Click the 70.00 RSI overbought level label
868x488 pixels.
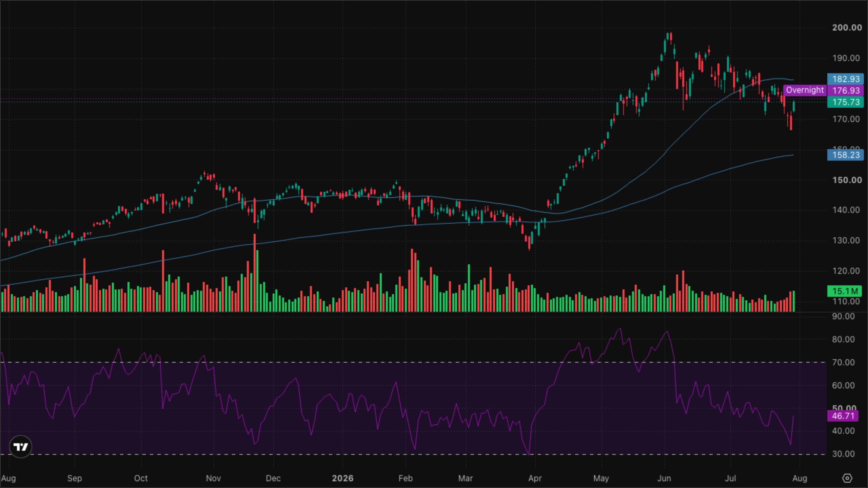(843, 362)
